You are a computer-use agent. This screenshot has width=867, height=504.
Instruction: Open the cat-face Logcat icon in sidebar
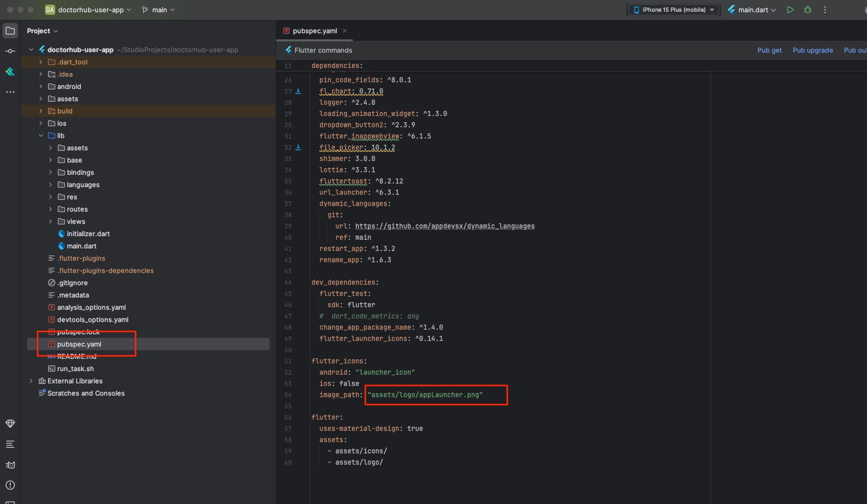10,465
